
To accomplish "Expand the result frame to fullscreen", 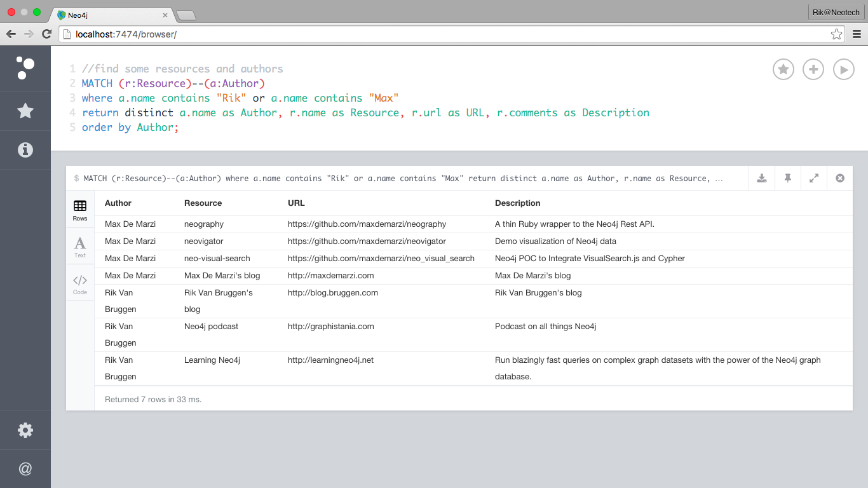I will click(814, 179).
